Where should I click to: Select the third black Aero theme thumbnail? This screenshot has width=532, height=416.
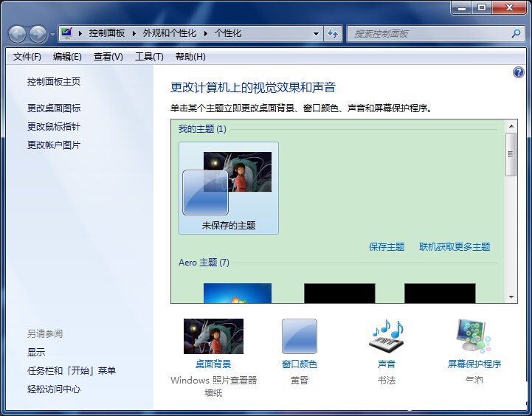[440, 294]
